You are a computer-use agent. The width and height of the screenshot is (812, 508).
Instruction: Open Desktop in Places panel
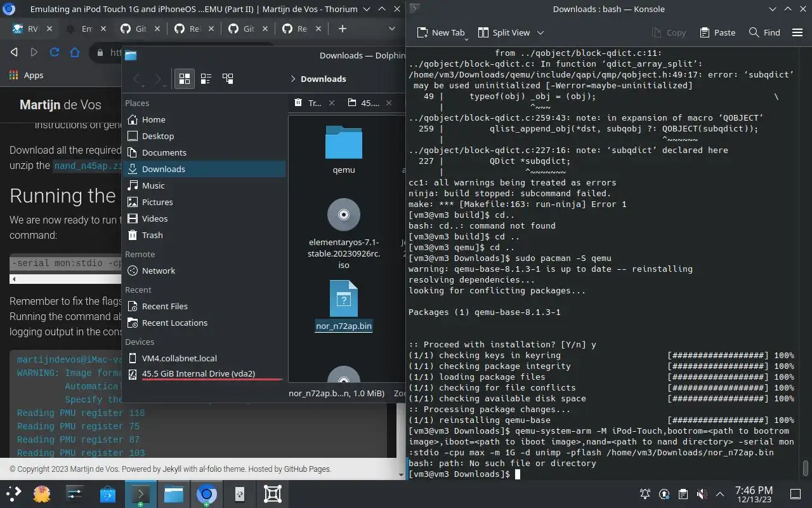[204, 136]
